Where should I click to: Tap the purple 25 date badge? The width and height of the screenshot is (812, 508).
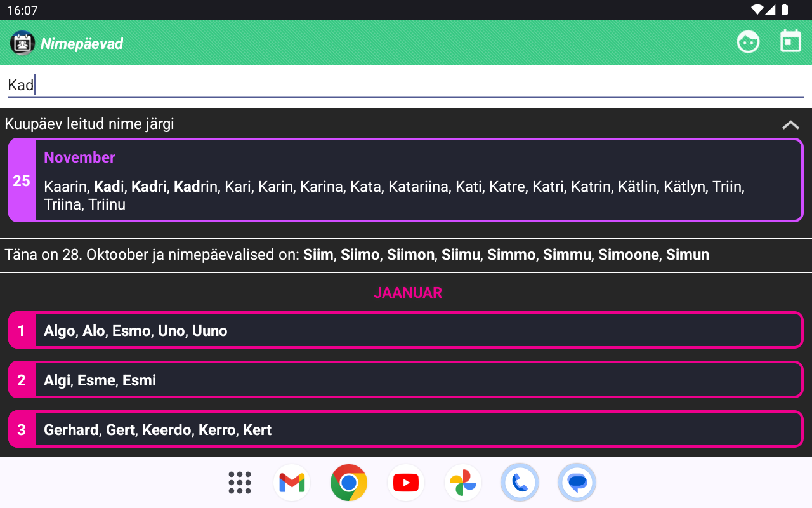tap(22, 180)
